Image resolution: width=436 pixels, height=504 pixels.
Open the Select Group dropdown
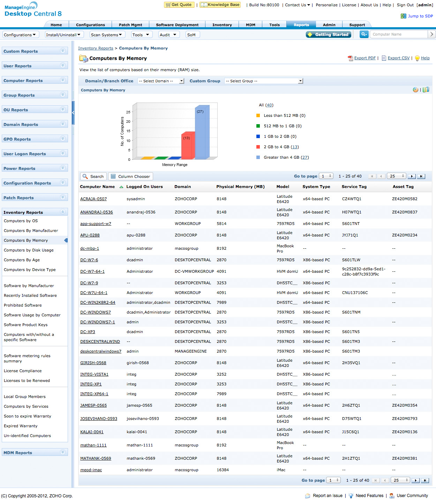[264, 81]
